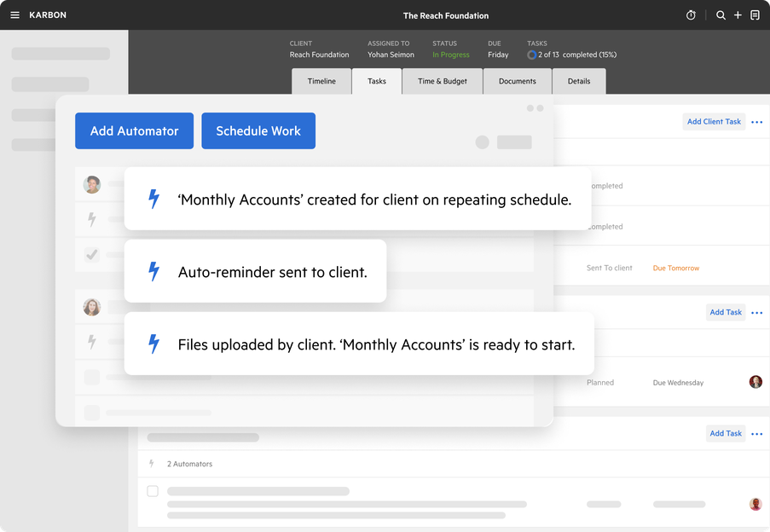Open search from the top bar

click(x=721, y=14)
